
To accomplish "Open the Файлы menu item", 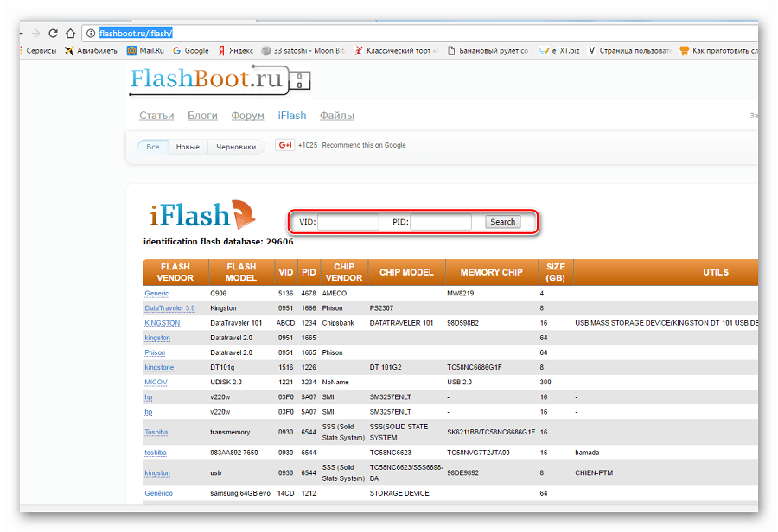I will tap(336, 116).
